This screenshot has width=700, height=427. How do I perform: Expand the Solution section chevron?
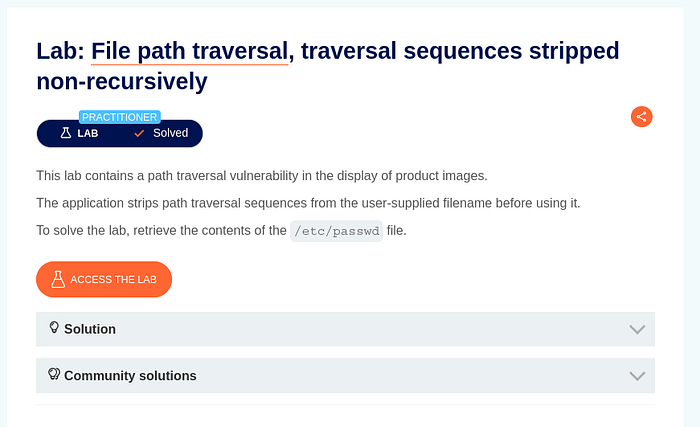637,329
